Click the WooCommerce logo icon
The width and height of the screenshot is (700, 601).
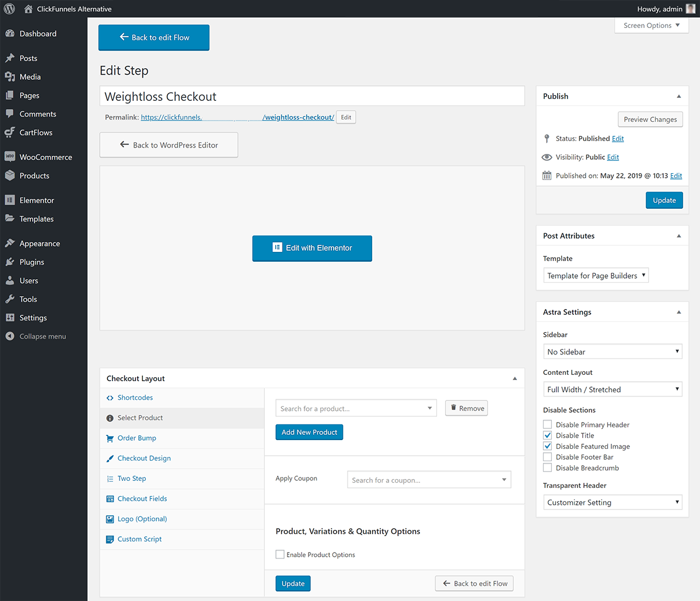[x=10, y=157]
